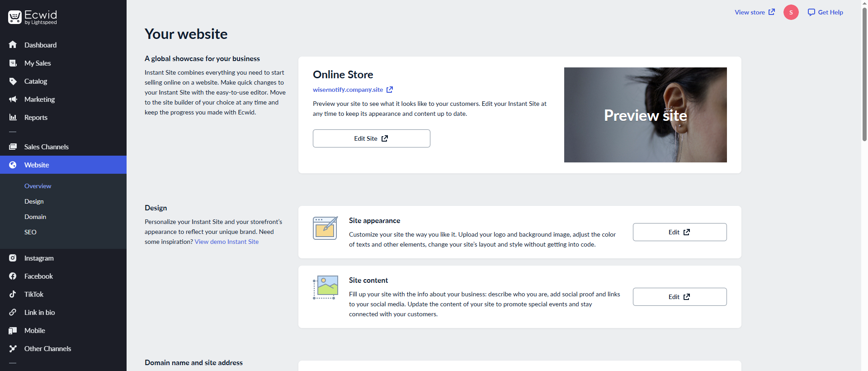Click the Preview site thumbnail
The height and width of the screenshot is (371, 868).
645,115
